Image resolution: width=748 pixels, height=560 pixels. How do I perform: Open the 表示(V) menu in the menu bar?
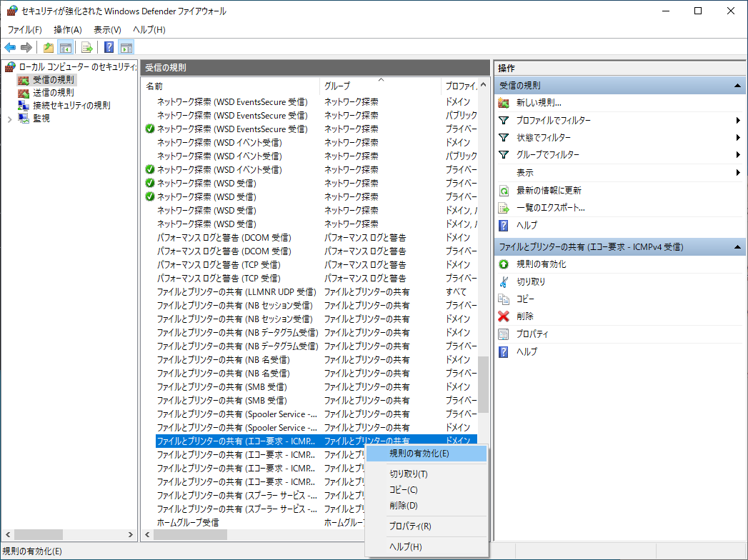[107, 29]
